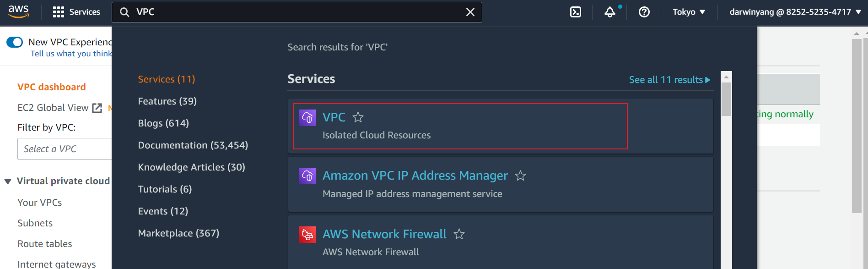Clear the search box with X
Viewport: 868px width, 269px height.
click(x=470, y=12)
